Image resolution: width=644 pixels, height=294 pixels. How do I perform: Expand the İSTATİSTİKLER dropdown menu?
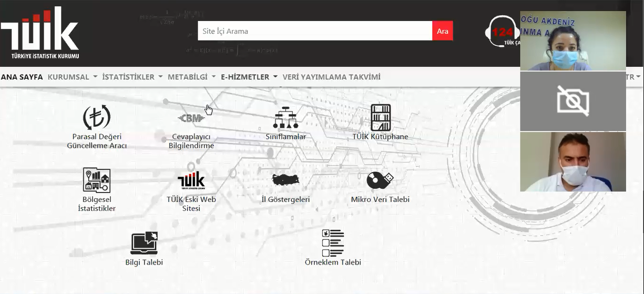(132, 77)
